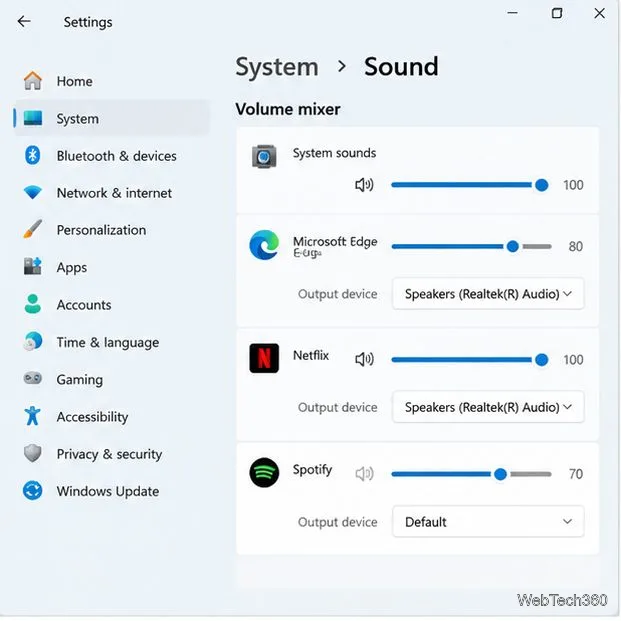Open Windows Update page
Image resolution: width=621 pixels, height=621 pixels.
[112, 491]
